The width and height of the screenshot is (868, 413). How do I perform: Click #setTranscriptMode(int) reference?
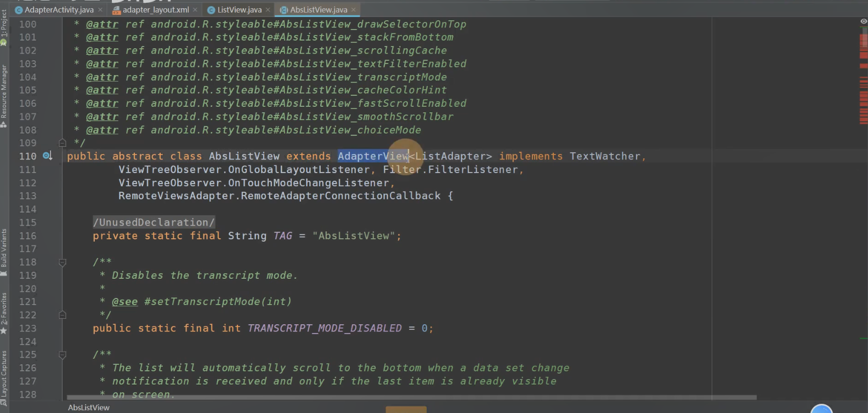218,302
